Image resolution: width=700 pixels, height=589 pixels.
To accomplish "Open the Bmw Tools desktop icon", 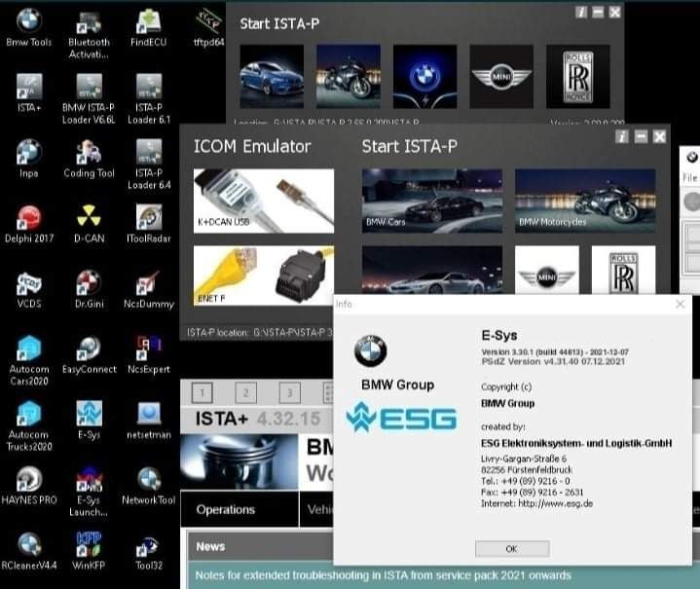I will [29, 27].
